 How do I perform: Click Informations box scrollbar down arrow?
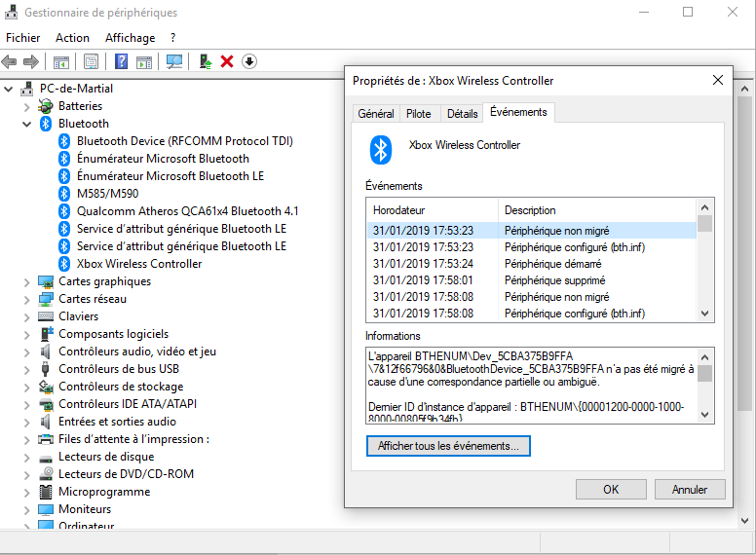[x=705, y=415]
